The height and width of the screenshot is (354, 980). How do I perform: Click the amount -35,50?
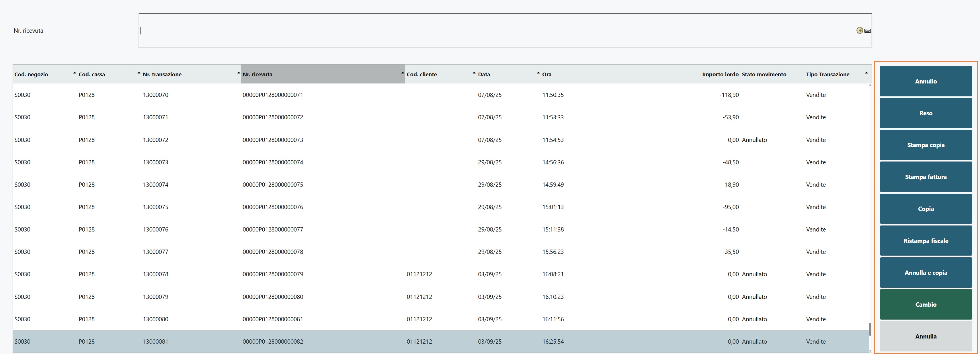[x=731, y=252]
